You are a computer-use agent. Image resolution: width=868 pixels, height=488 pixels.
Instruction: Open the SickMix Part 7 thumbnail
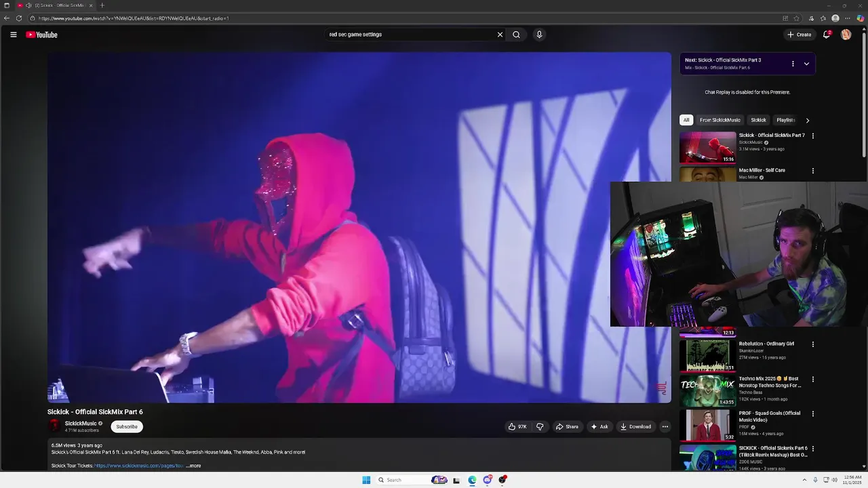point(708,148)
